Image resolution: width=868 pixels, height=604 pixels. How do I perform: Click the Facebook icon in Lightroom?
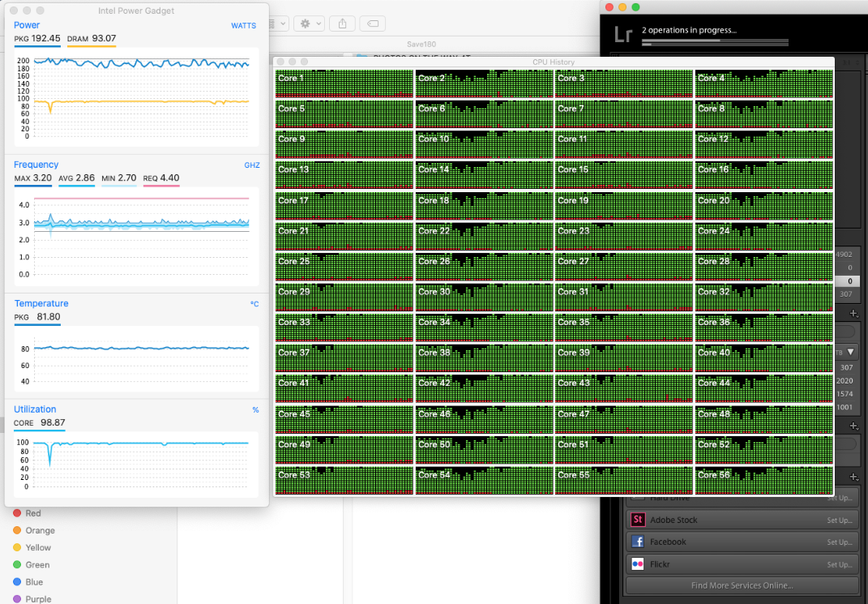click(638, 542)
